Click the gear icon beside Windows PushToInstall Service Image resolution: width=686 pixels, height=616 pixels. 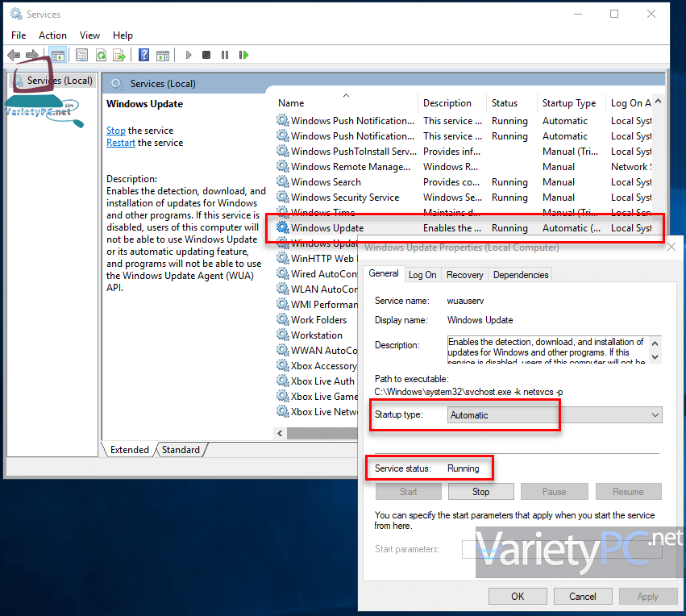click(283, 151)
